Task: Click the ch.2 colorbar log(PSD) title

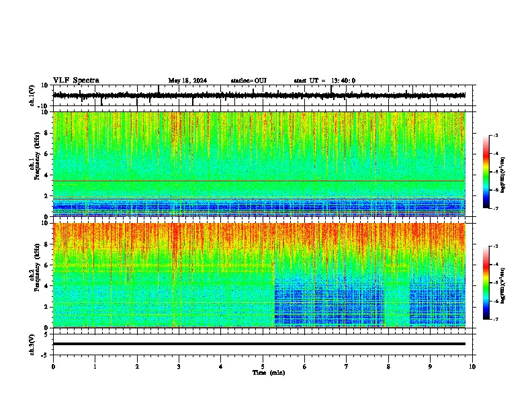Action: click(502, 285)
